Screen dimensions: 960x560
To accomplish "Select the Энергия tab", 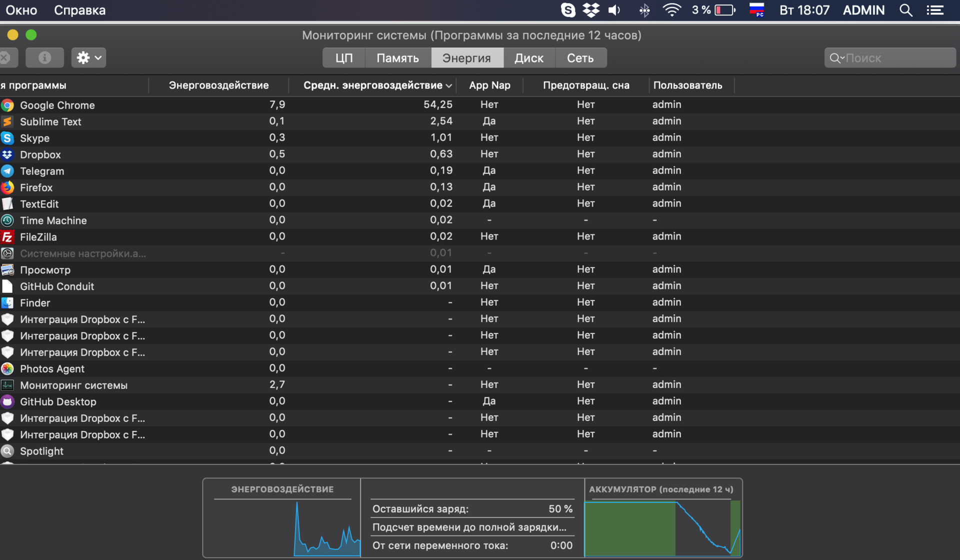I will (x=466, y=58).
